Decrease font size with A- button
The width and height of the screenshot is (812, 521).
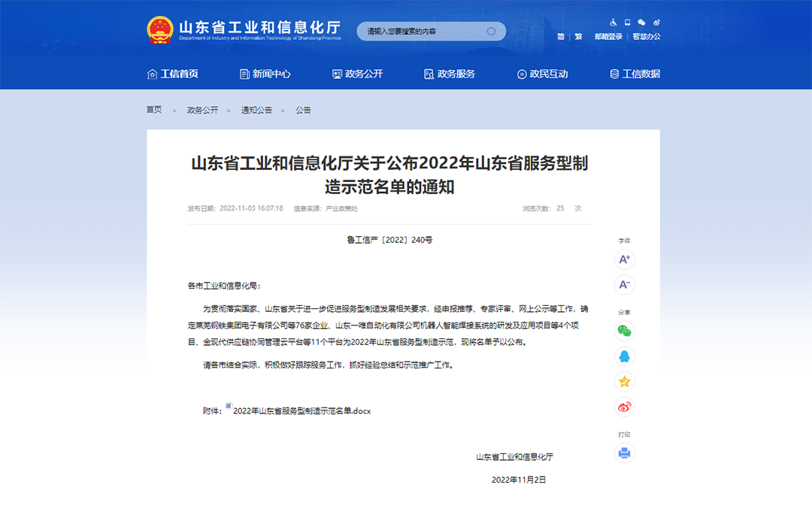624,284
